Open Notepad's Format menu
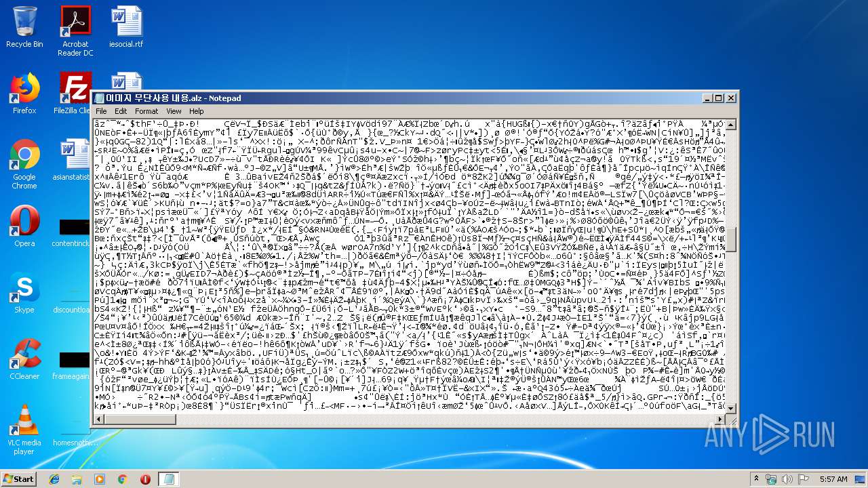Viewport: 868px width, 488px height. [146, 111]
